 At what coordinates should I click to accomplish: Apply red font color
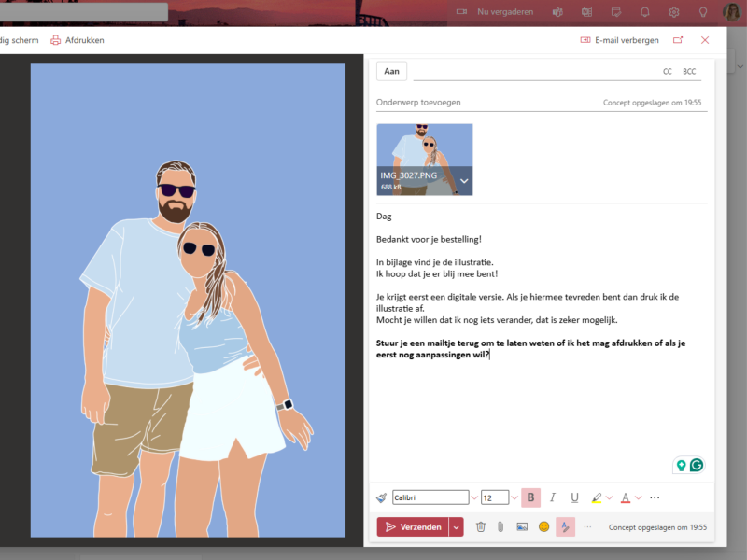626,497
